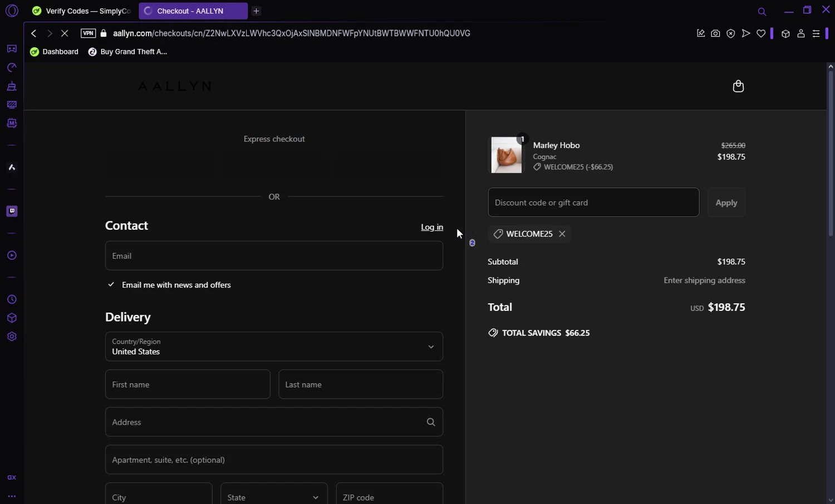835x504 pixels.
Task: Open the extensions cube icon in toolbar
Action: pos(785,33)
